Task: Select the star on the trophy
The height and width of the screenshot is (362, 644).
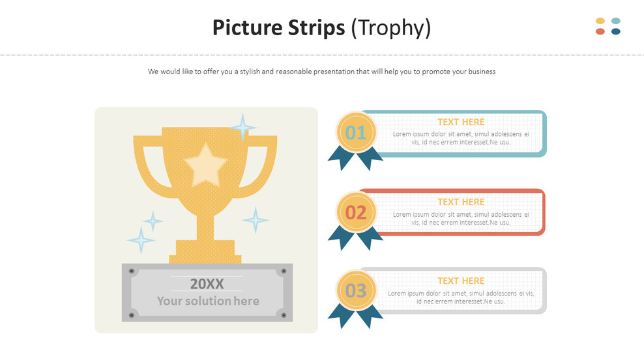Action: pyautogui.click(x=205, y=165)
